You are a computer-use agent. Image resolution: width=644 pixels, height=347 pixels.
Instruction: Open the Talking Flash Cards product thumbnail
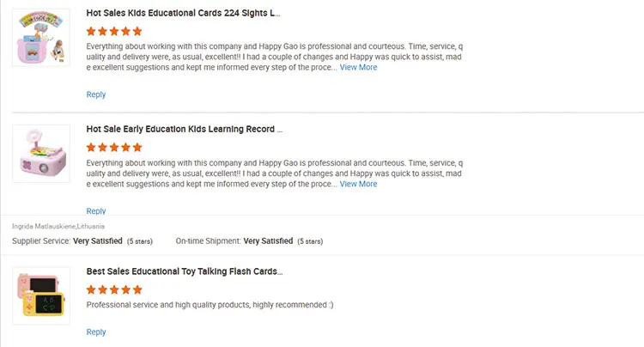click(x=40, y=296)
